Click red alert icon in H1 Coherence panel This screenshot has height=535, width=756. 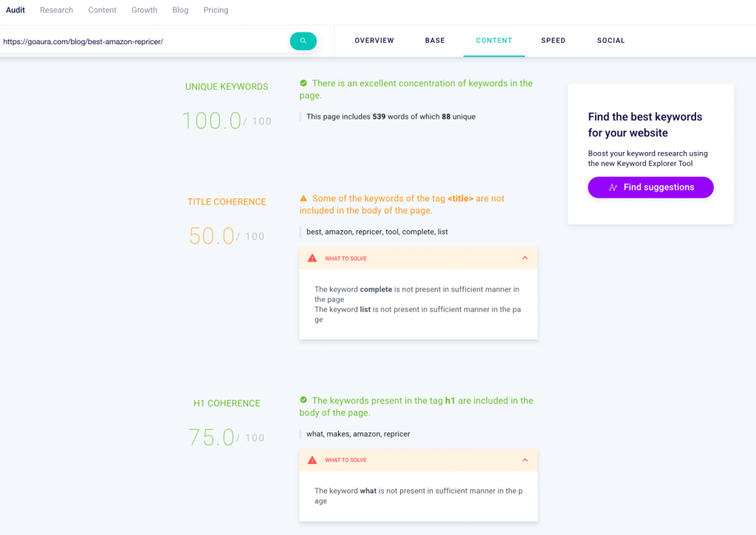(x=312, y=460)
